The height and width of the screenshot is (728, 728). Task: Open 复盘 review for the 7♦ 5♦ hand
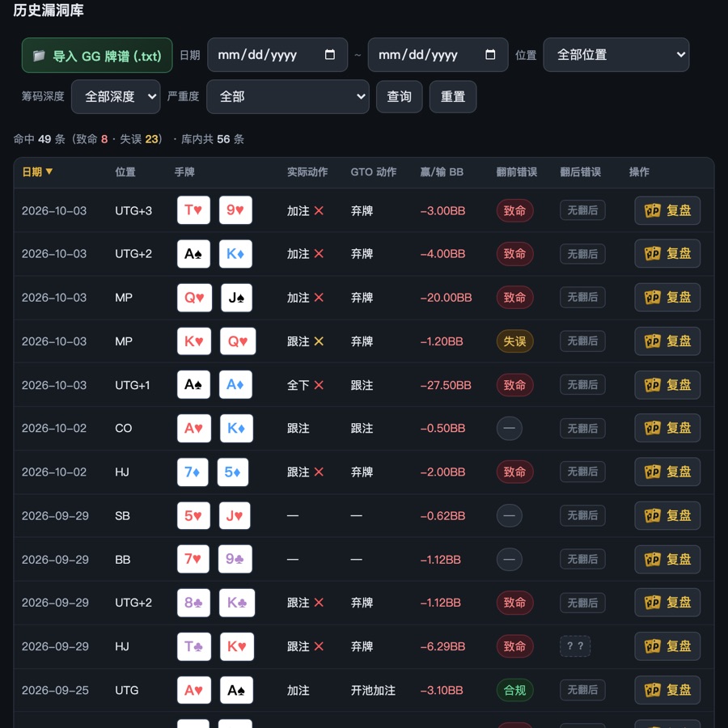pos(667,472)
